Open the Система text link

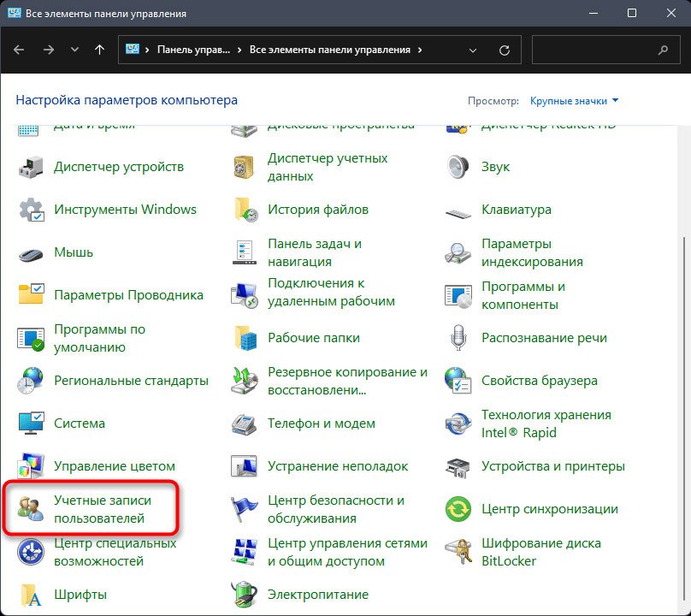(x=80, y=423)
